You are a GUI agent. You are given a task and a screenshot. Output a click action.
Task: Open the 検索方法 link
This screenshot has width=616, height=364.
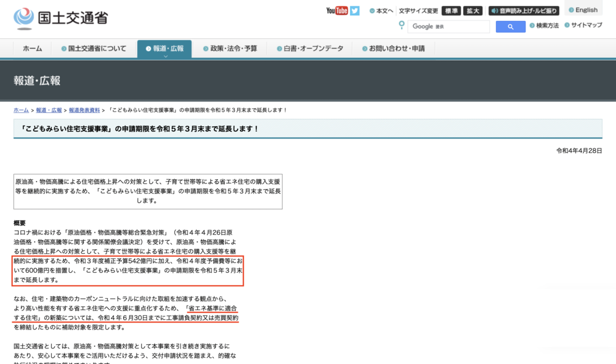(x=544, y=25)
